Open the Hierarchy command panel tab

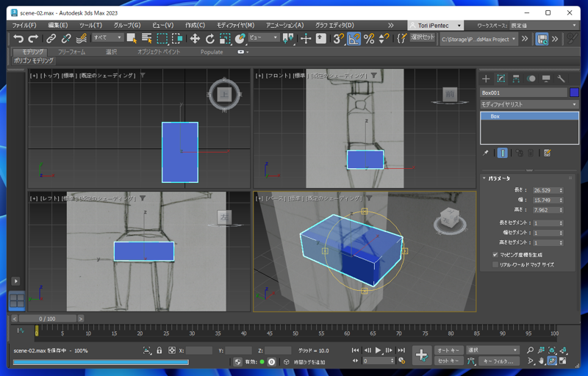[516, 79]
